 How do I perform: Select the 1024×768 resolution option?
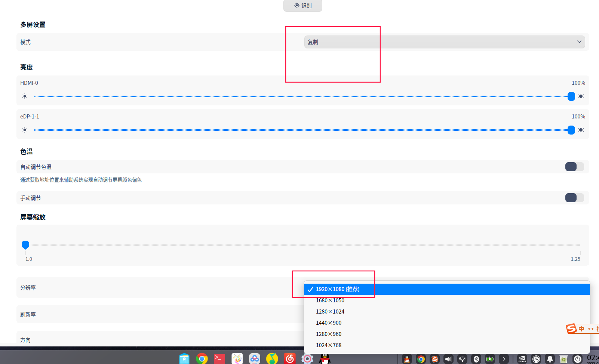tap(447, 345)
